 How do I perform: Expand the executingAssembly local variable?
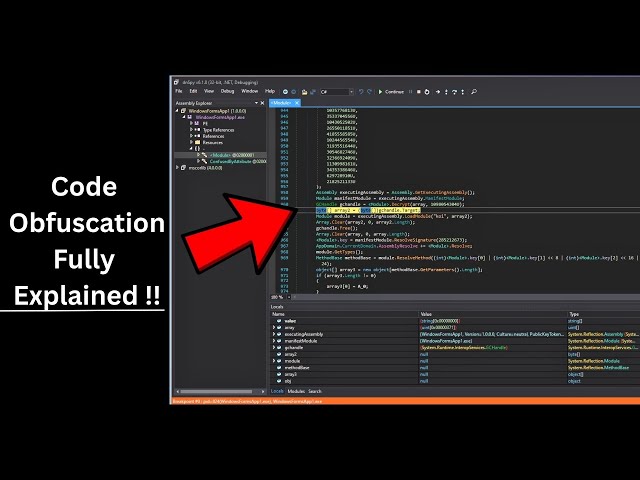click(x=274, y=334)
